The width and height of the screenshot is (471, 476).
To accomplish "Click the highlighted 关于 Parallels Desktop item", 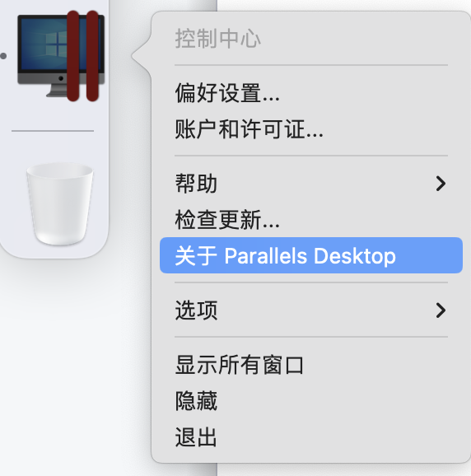I will click(311, 255).
